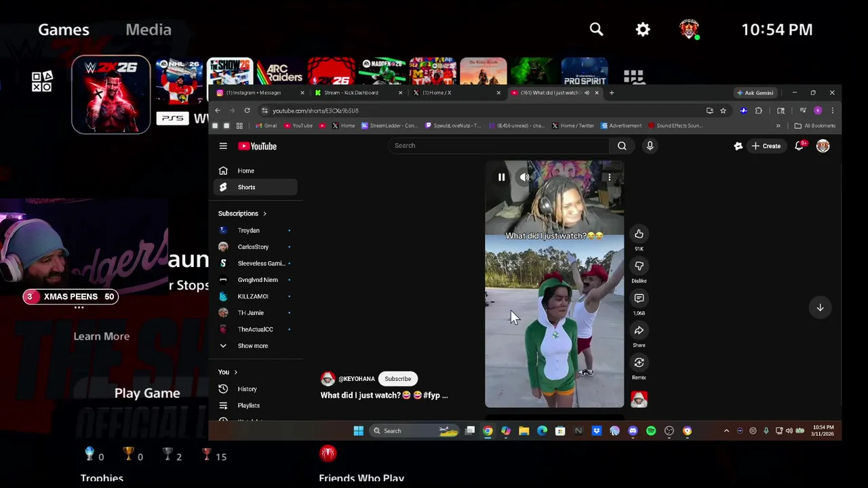
Task: Click the YouTube search field
Action: tap(498, 146)
